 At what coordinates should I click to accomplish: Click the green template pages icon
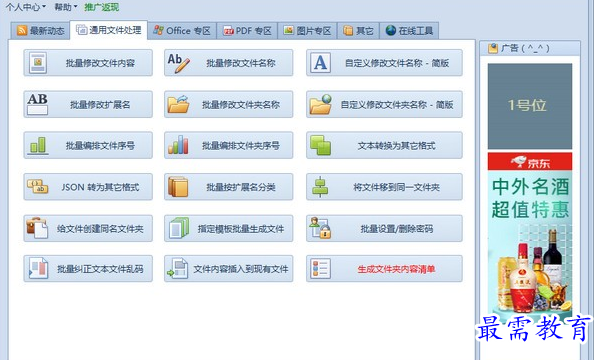pyautogui.click(x=179, y=228)
